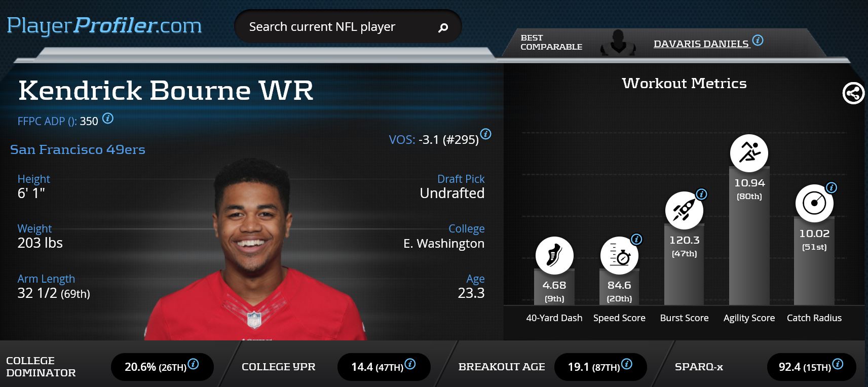Open Davaris Daniels comparable player link
The width and height of the screenshot is (868, 387).
click(701, 44)
